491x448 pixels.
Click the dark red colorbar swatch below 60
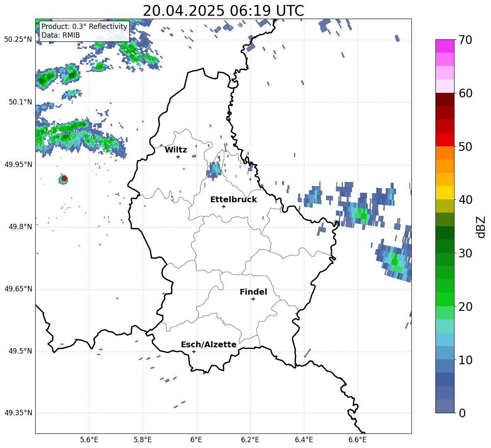tap(445, 99)
